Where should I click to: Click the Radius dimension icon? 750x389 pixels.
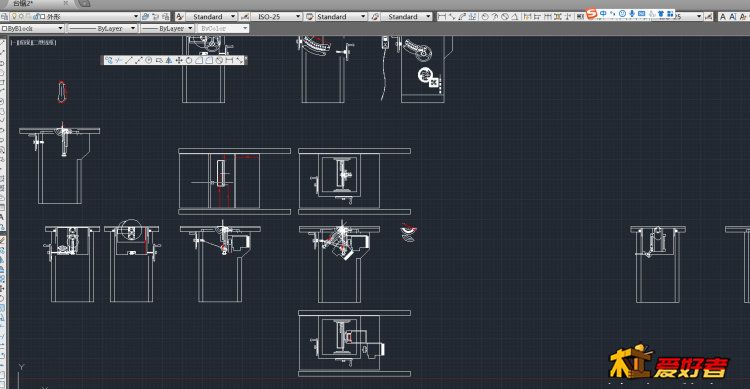pyautogui.click(x=485, y=17)
